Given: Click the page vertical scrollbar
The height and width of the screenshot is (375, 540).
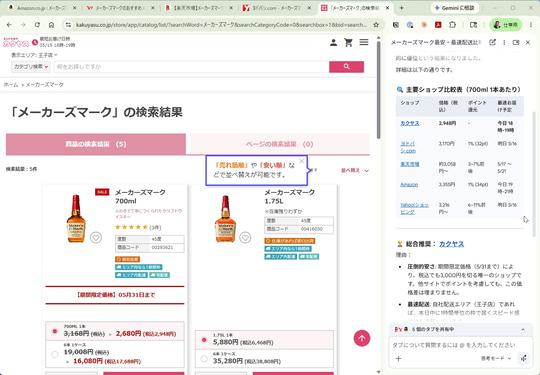Looking at the screenshot, I should click(378, 90).
